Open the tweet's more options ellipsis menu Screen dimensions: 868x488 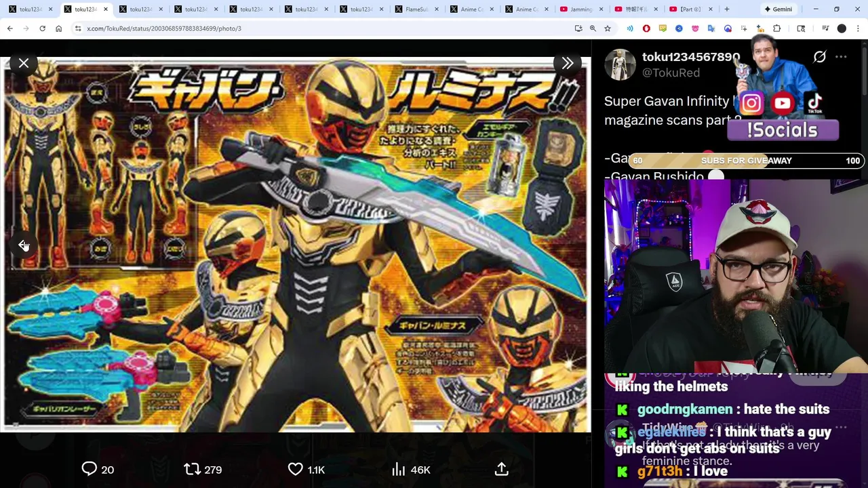841,58
